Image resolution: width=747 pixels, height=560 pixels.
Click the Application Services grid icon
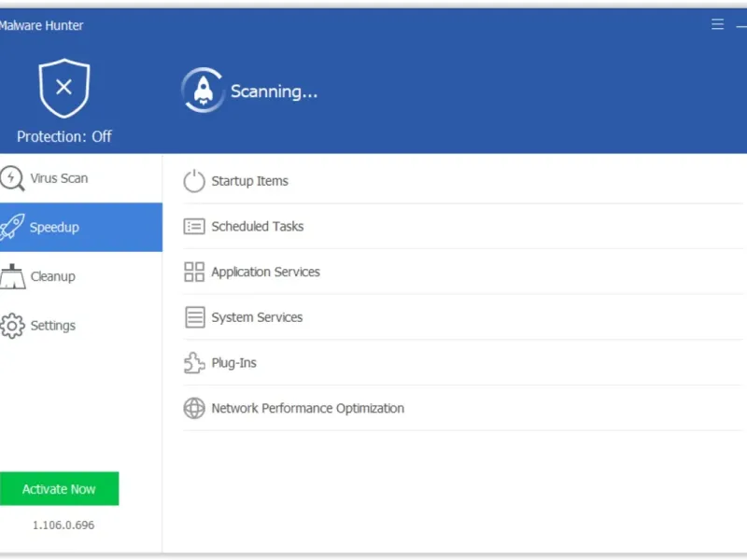[x=194, y=272]
